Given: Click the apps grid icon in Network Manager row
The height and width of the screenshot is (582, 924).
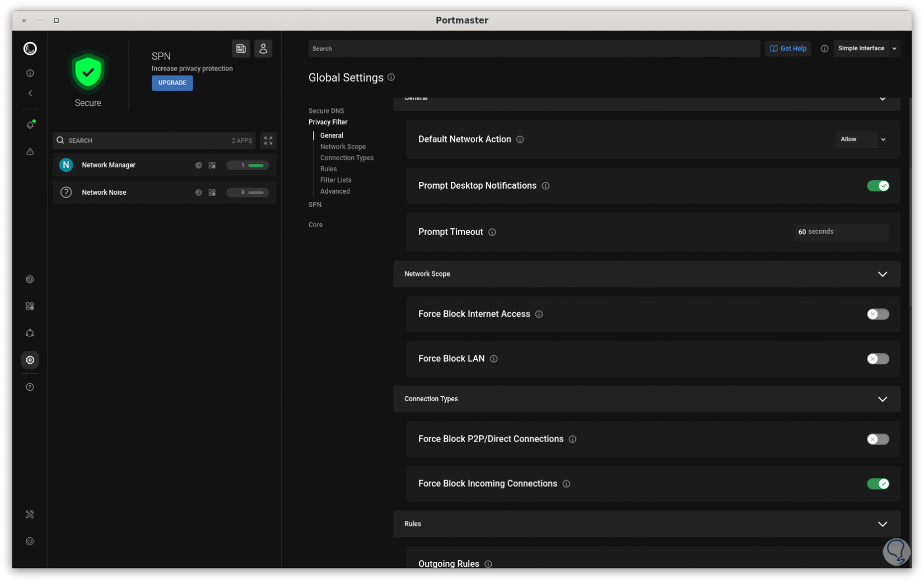Looking at the screenshot, I should click(x=212, y=165).
